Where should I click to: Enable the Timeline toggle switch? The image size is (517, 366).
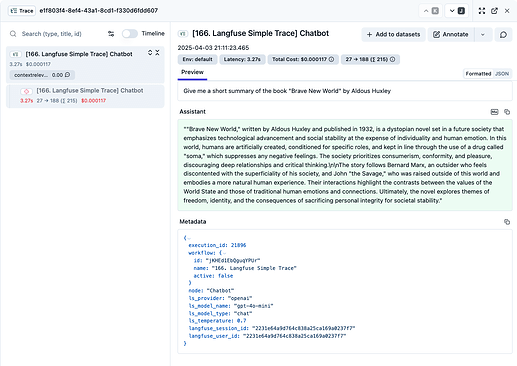pos(130,34)
